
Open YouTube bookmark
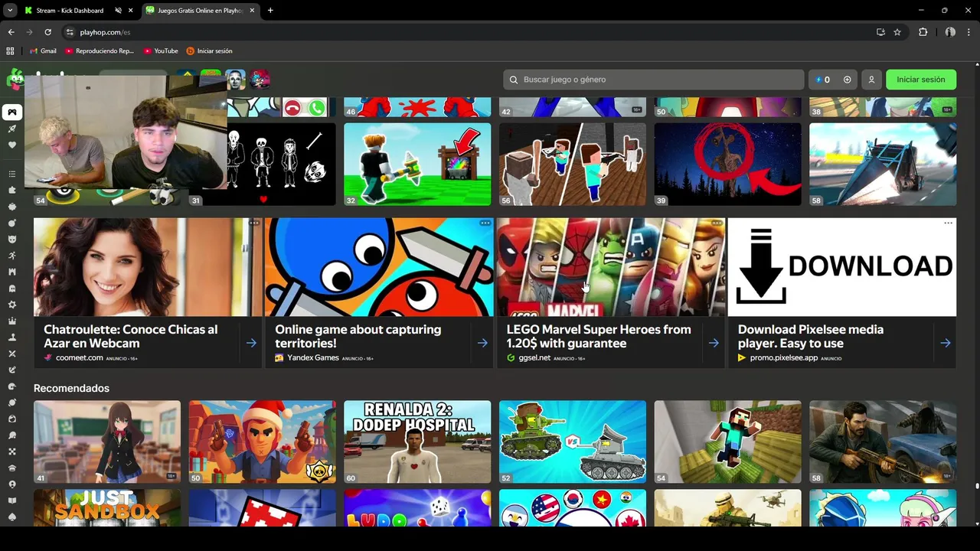(161, 51)
